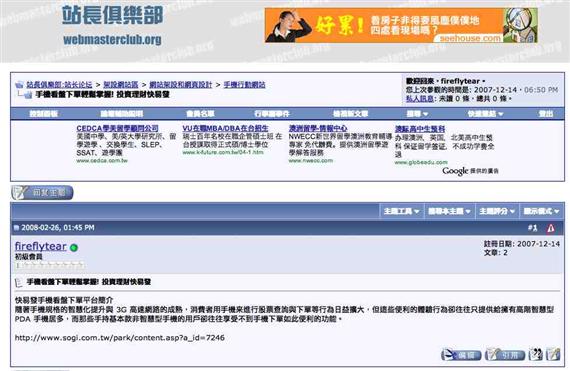The image size is (570, 371).
Task: Click the quick reply pencil icon
Action: (x=553, y=354)
